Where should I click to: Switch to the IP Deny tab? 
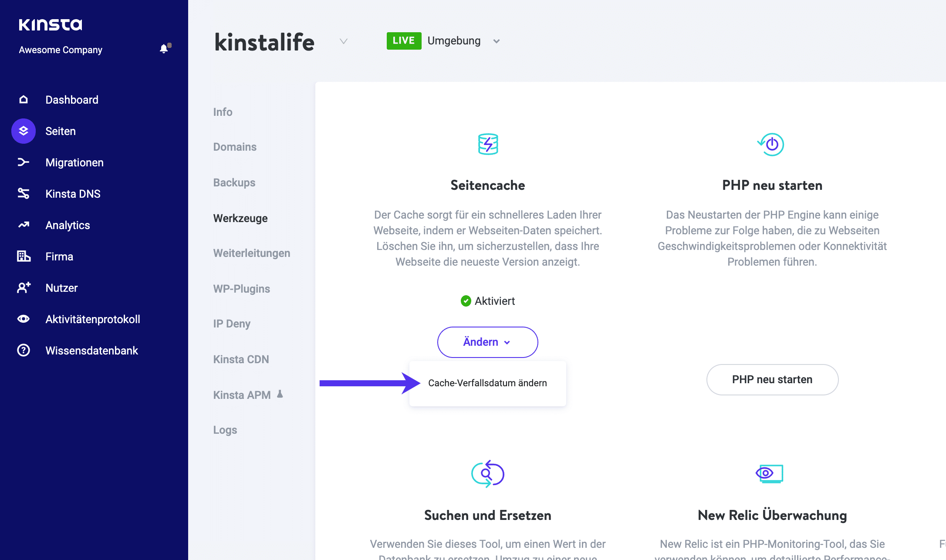tap(232, 324)
